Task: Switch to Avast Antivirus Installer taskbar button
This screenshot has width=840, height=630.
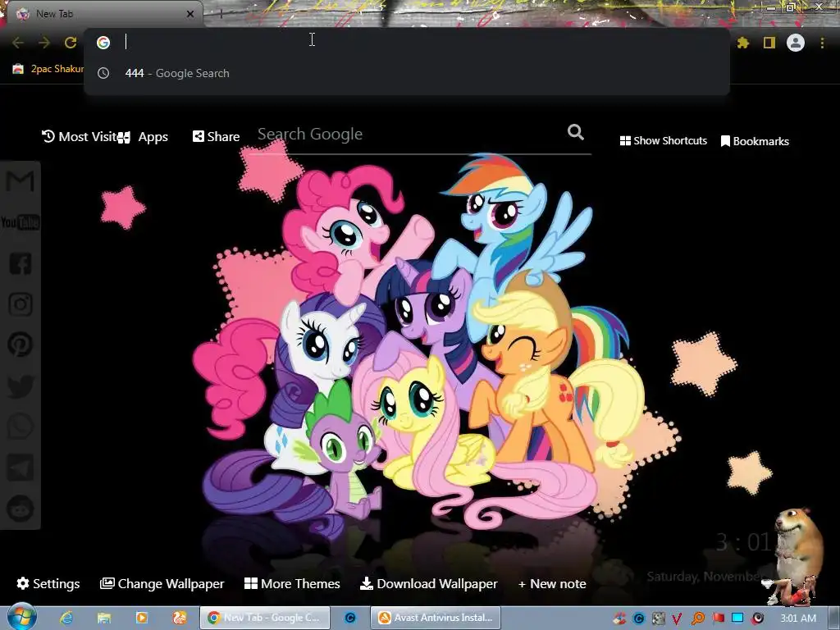Action: [436, 618]
